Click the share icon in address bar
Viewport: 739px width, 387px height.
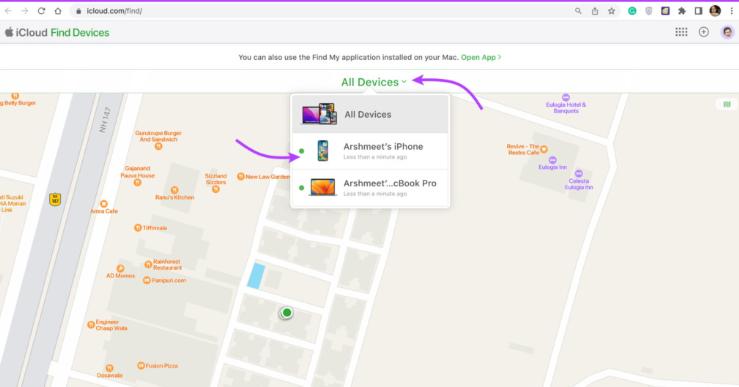click(595, 11)
